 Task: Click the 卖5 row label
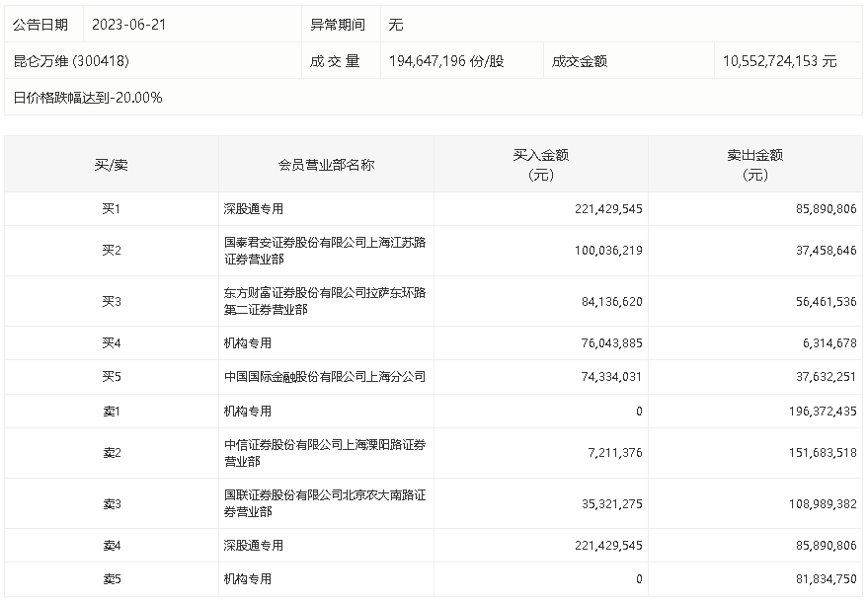(x=112, y=579)
